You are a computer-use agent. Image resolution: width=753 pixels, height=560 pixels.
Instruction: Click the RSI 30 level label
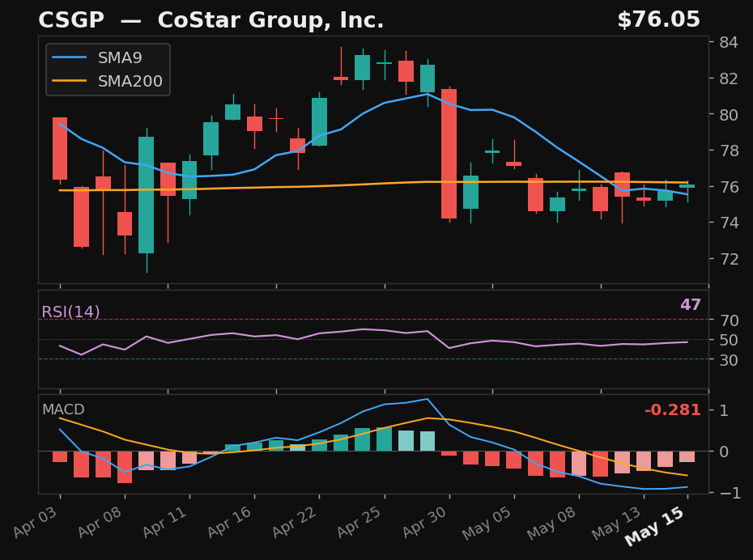[x=729, y=359]
